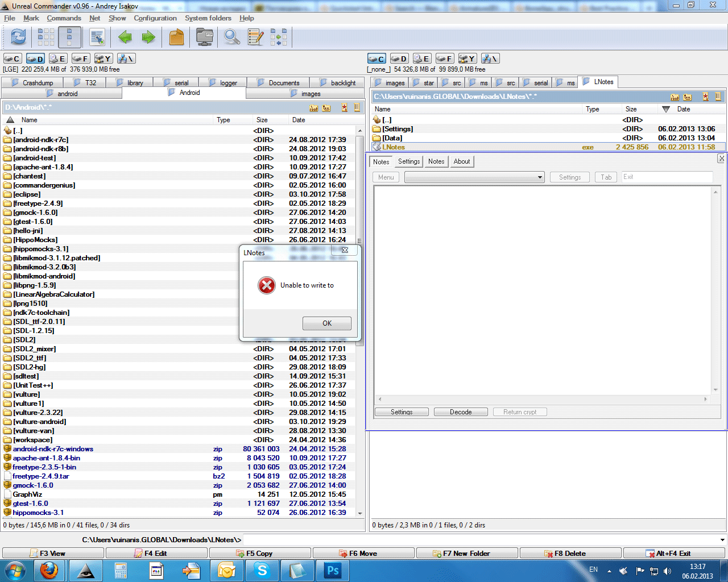The image size is (728, 582).
Task: Click the synchronize directories icon
Action: [x=279, y=38]
